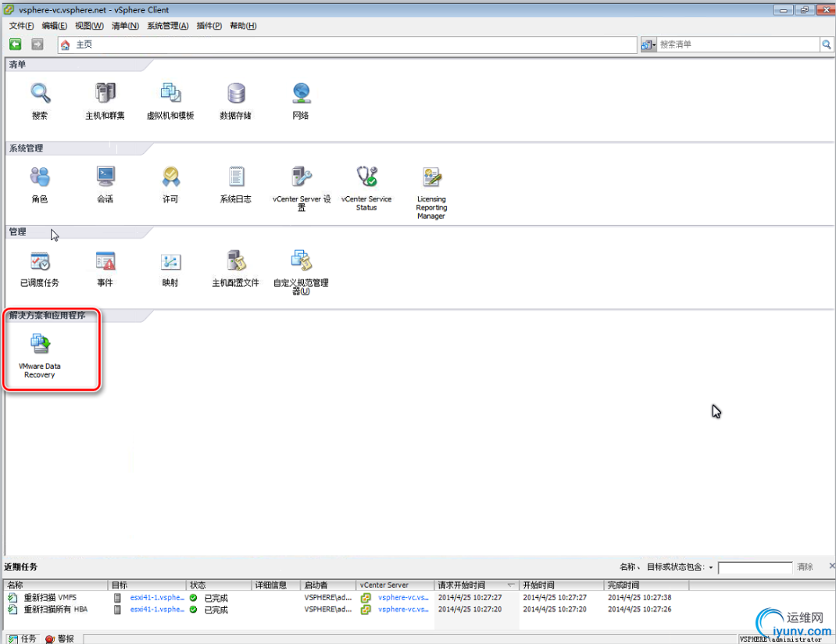Sort tasks by 状态 column header
Viewport: 836px width, 644px height.
(x=219, y=585)
